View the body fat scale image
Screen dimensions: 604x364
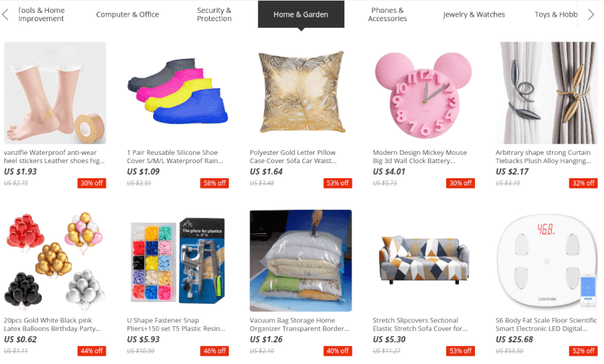pos(546,261)
